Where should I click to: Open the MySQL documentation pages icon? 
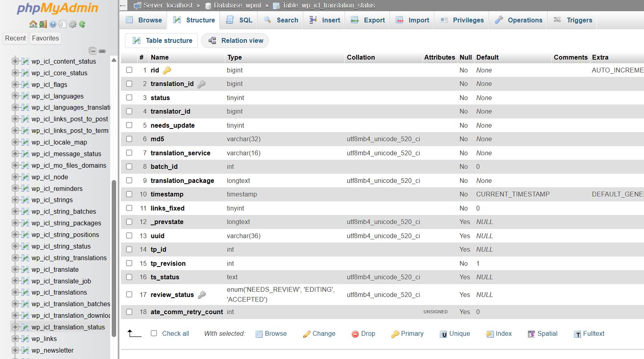[62, 24]
